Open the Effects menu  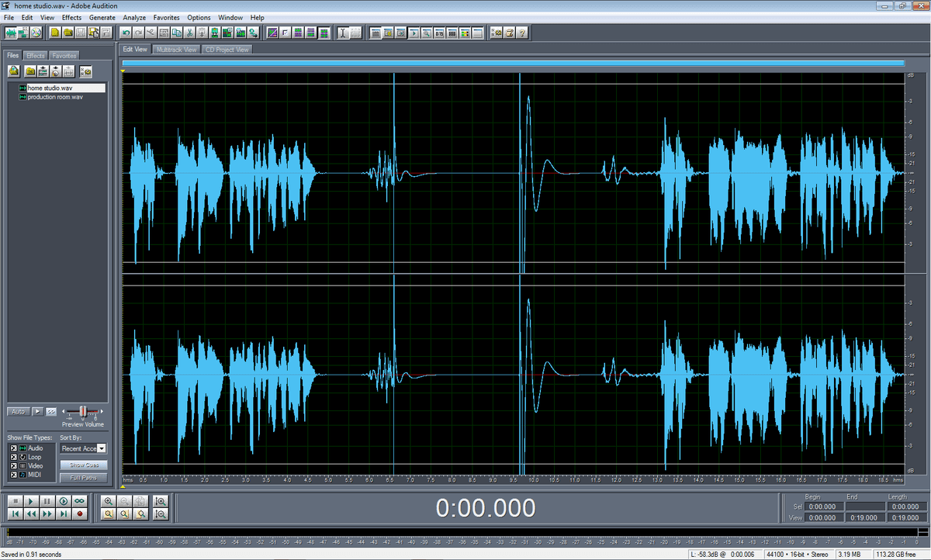71,17
